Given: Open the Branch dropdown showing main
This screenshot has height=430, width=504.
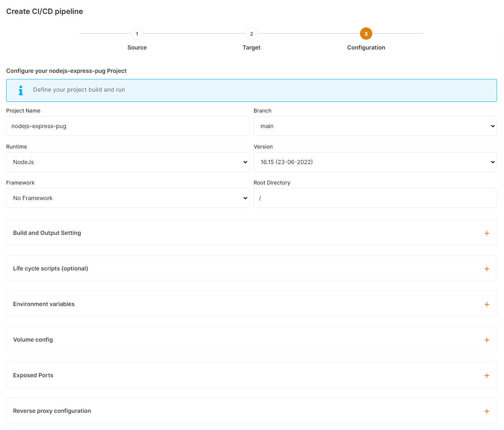Looking at the screenshot, I should [x=375, y=126].
